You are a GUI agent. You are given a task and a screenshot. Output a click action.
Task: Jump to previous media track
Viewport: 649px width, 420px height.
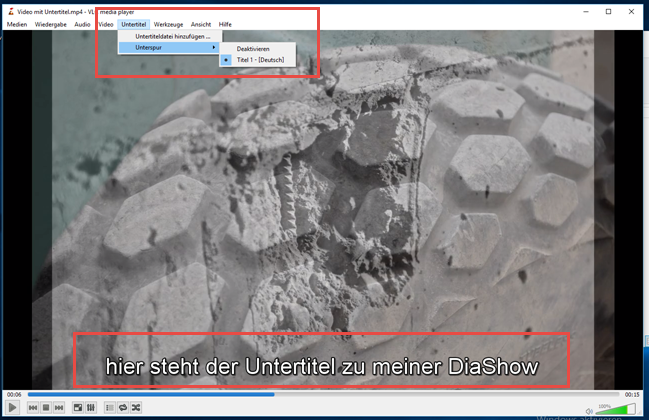(33, 408)
